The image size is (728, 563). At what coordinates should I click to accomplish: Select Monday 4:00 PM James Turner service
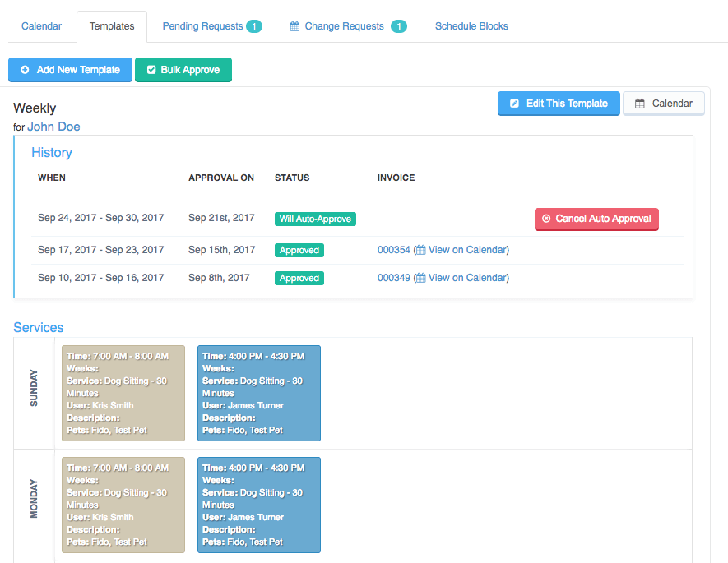259,505
